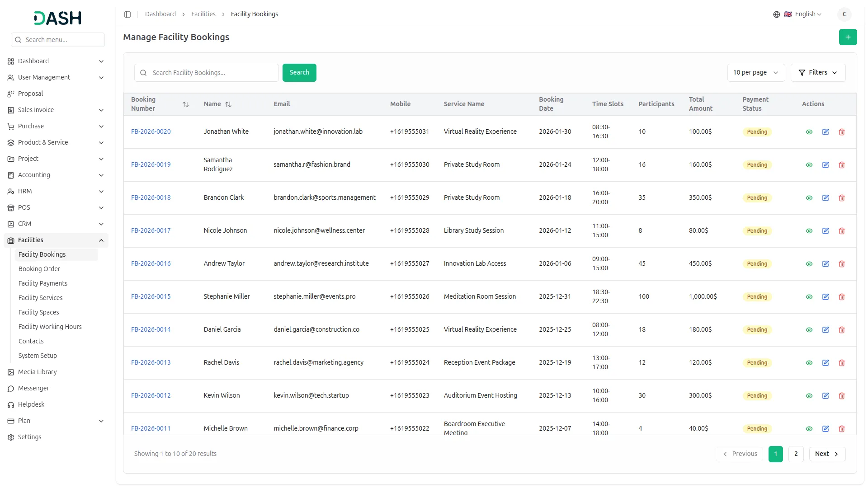Expand the Filters dropdown

coord(817,73)
